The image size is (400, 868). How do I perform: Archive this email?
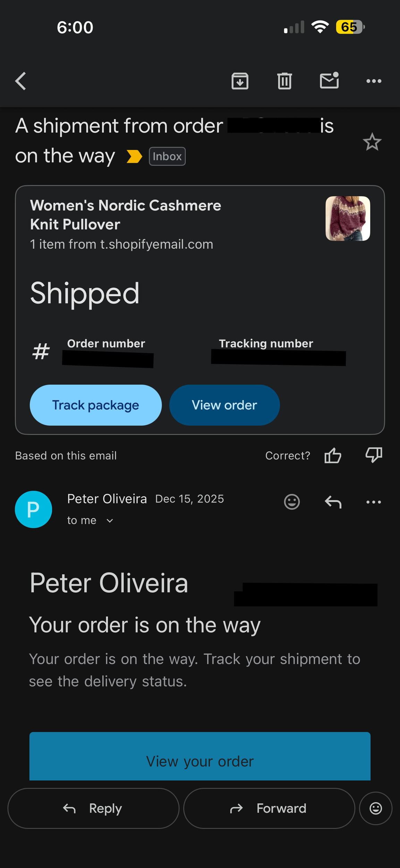240,81
